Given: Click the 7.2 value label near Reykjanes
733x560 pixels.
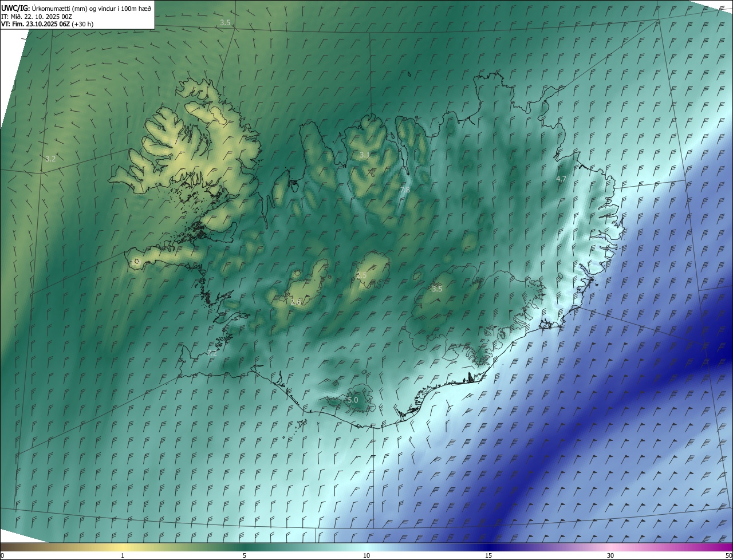Looking at the screenshot, I should tap(212, 353).
